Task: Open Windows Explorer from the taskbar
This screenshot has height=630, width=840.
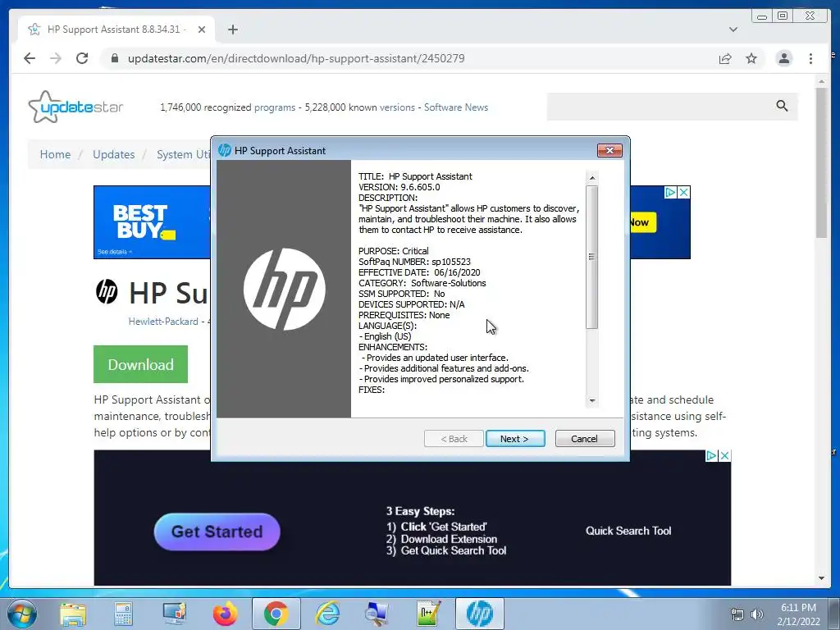Action: tap(73, 614)
